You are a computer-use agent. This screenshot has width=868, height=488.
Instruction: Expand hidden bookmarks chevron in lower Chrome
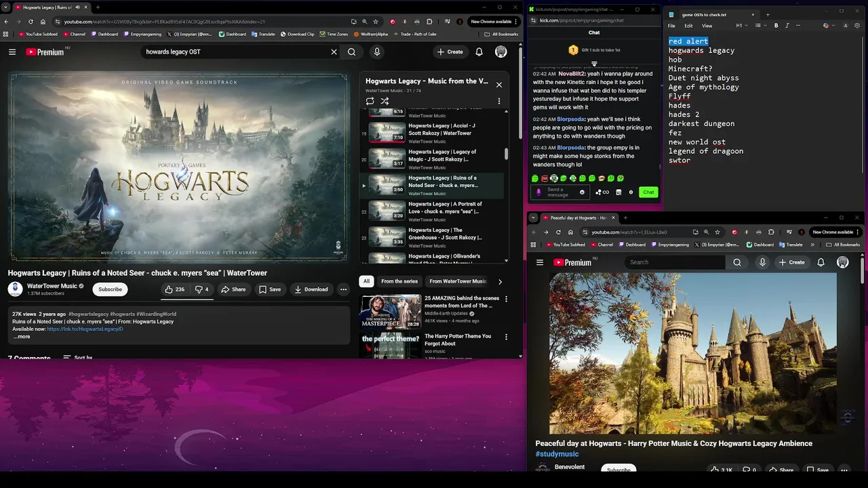tap(812, 245)
